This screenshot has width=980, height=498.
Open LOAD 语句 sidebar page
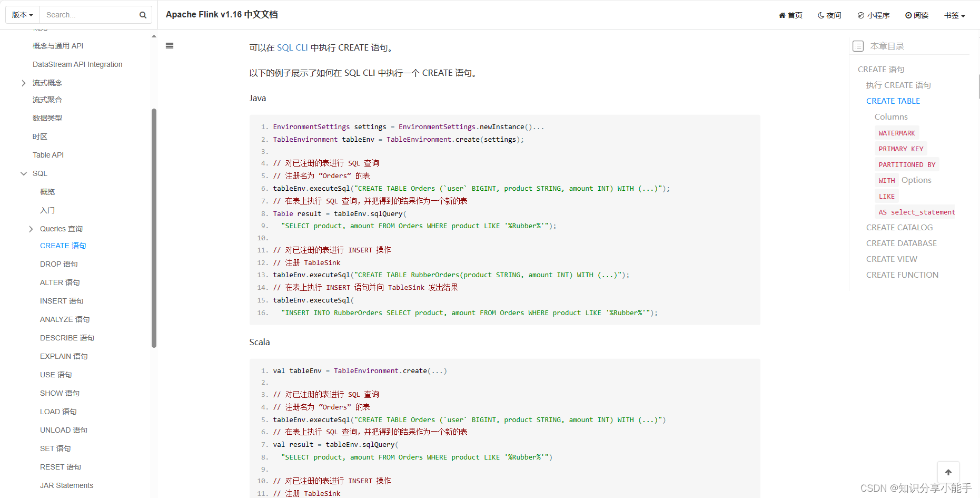58,412
